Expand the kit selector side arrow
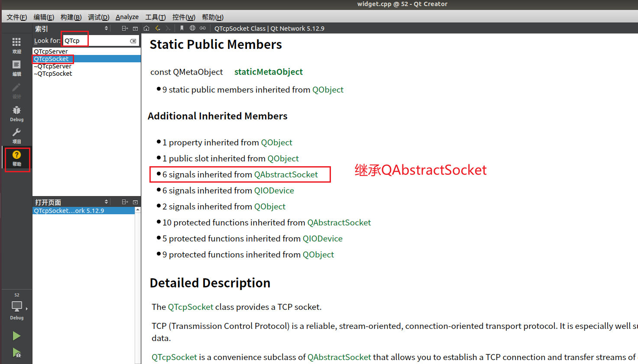This screenshot has width=638, height=364. 27,309
